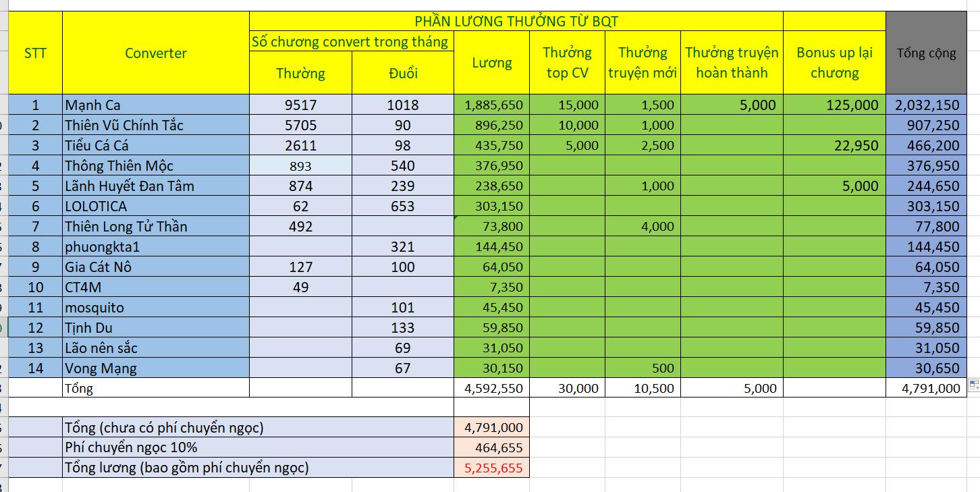
Task: Click the 'Thiên Vũ Chính Tắc' converter cell
Action: click(156, 125)
